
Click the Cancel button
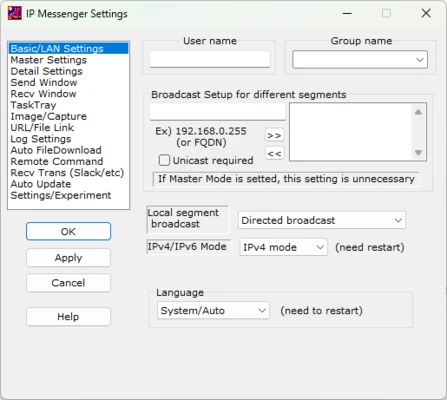click(68, 283)
